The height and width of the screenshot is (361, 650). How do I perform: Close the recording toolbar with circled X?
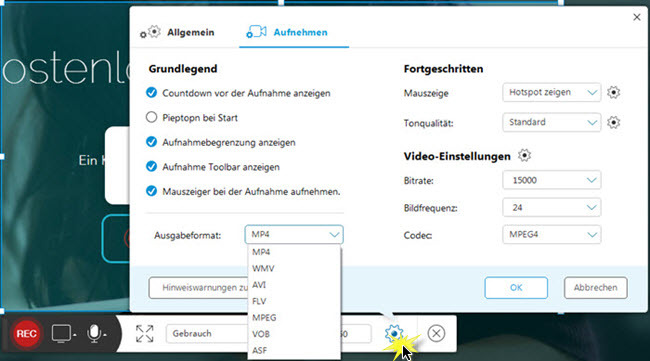436,333
